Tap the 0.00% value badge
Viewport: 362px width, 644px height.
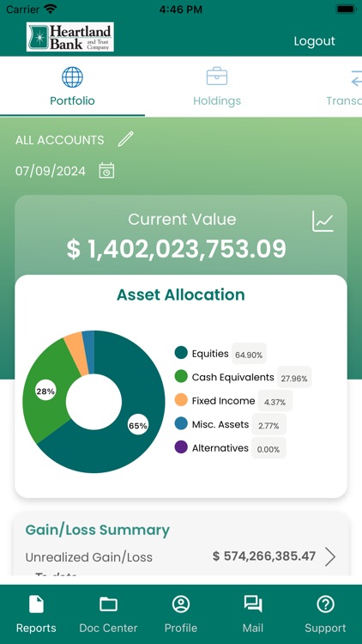pos(268,449)
